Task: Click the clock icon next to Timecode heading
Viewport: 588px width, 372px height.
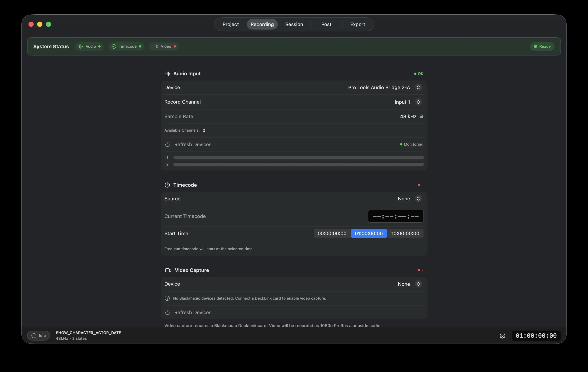Action: tap(167, 185)
